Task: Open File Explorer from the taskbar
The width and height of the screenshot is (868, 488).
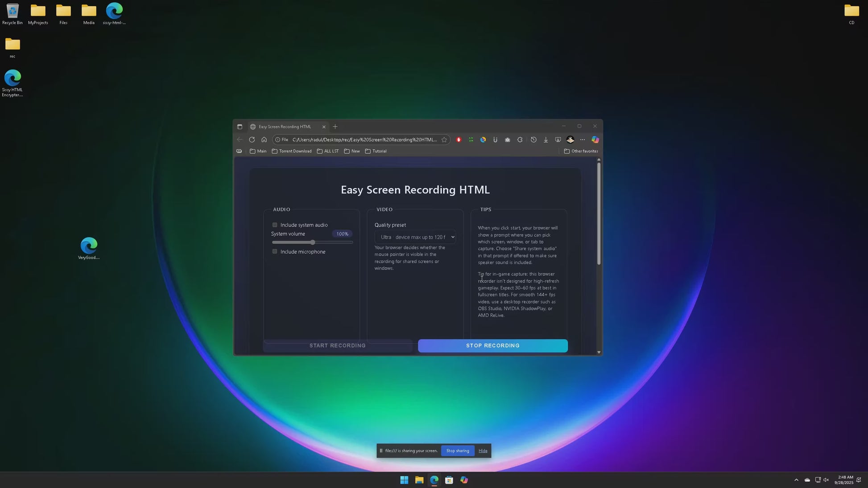Action: [x=419, y=480]
